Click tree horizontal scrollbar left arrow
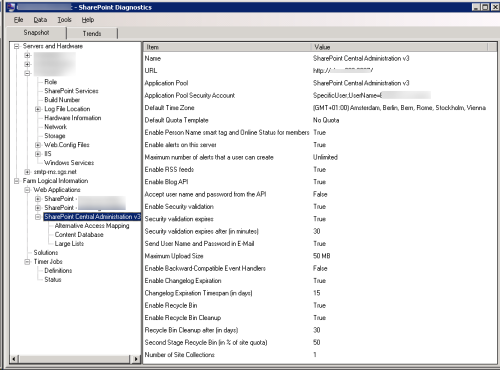 pos(14,359)
